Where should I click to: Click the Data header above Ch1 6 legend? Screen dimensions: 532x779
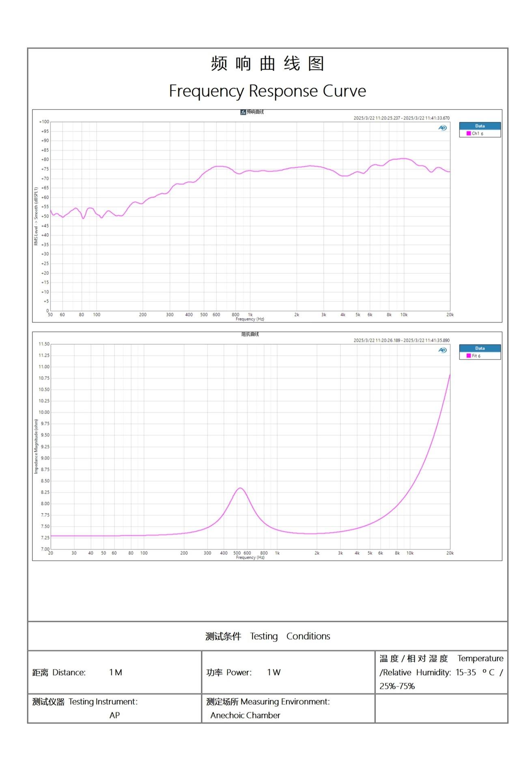[480, 126]
